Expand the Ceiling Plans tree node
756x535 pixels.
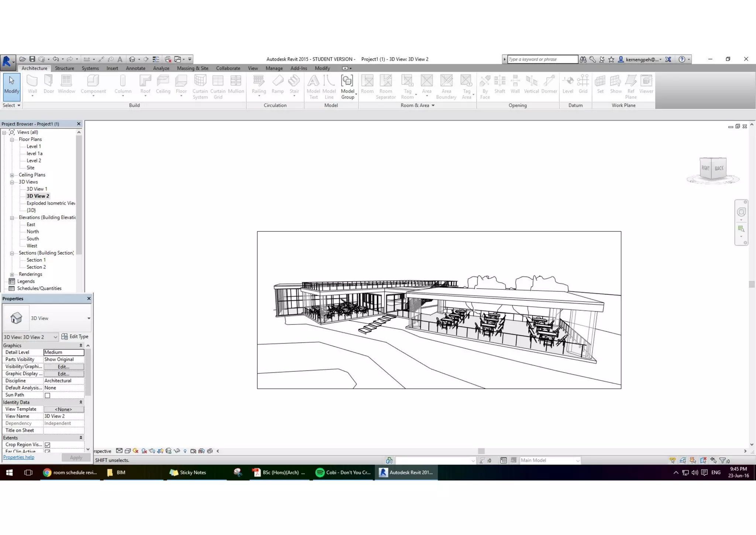(x=12, y=175)
